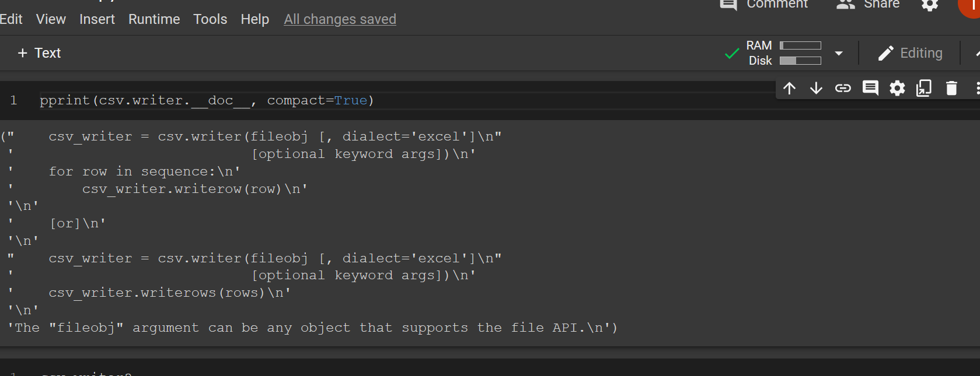
Task: Move the code cell down
Action: point(816,88)
